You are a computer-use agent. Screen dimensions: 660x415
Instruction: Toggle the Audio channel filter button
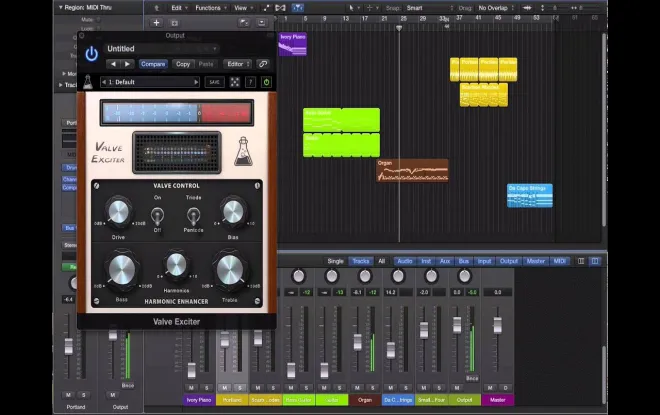coord(405,261)
